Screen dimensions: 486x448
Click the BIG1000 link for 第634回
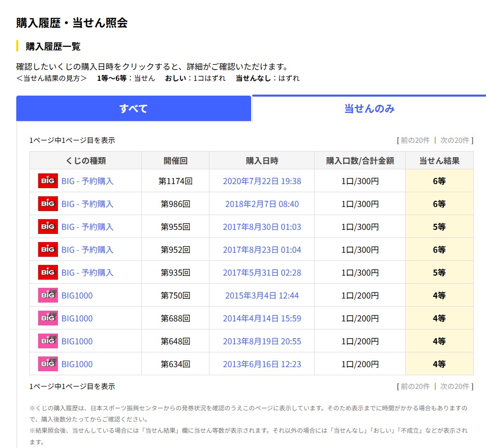[77, 364]
